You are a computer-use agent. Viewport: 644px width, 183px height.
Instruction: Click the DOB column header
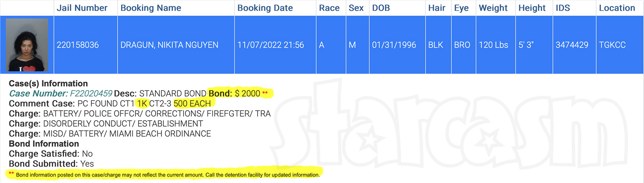tap(381, 8)
